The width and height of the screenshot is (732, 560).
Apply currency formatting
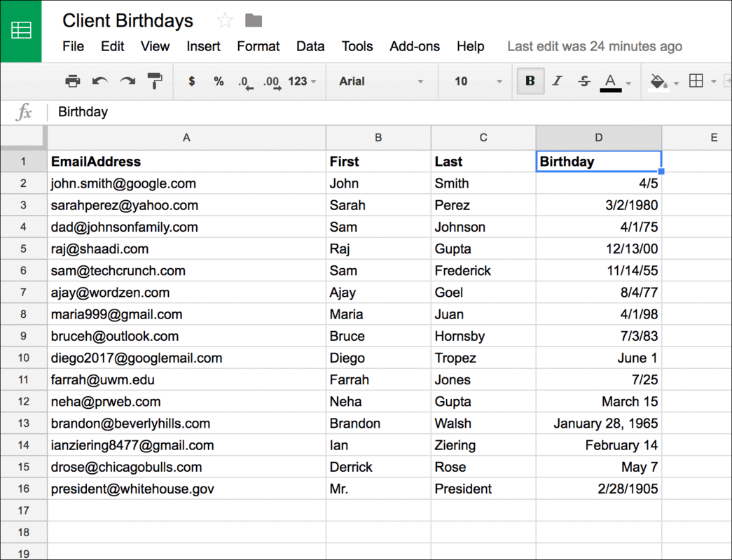pos(191,80)
